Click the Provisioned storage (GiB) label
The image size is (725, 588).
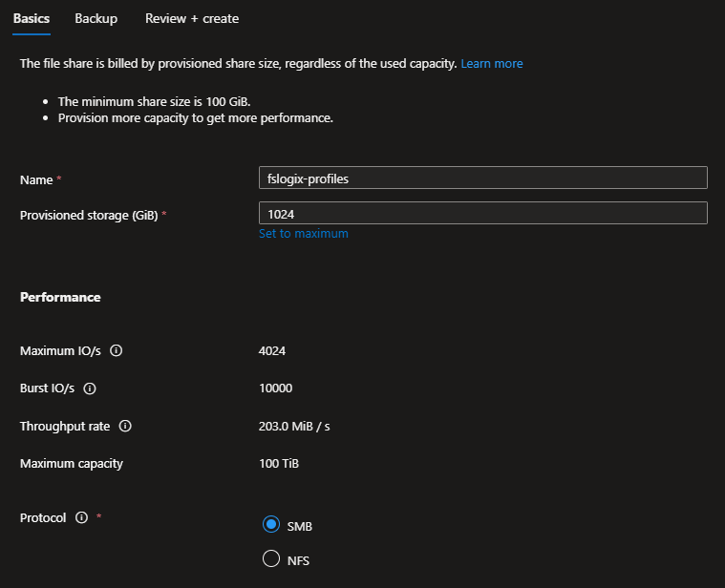(x=89, y=216)
